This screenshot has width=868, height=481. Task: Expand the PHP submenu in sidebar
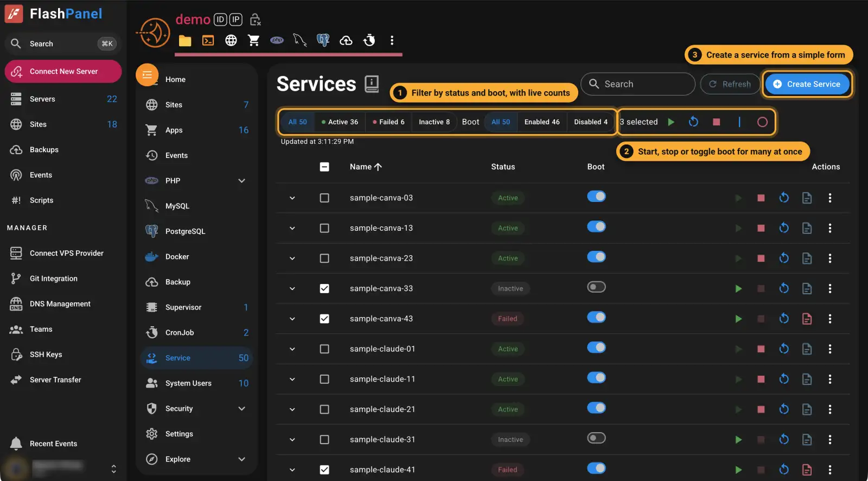[242, 181]
